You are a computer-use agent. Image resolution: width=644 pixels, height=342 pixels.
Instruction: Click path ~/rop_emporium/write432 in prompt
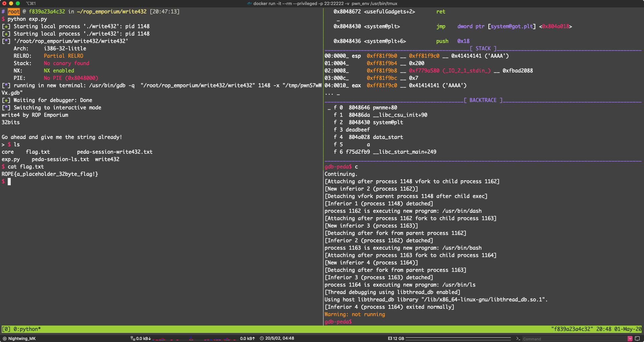(x=112, y=12)
